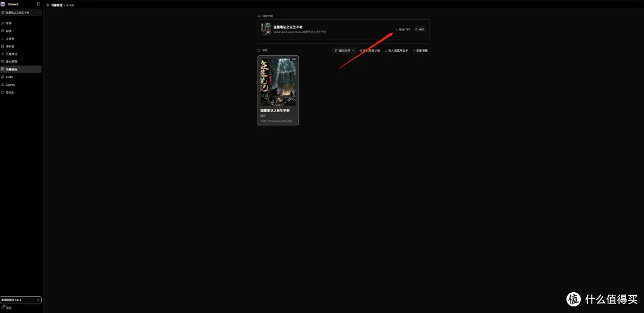Dismiss the new version notification with X
This screenshot has width=644, height=313.
click(38, 300)
